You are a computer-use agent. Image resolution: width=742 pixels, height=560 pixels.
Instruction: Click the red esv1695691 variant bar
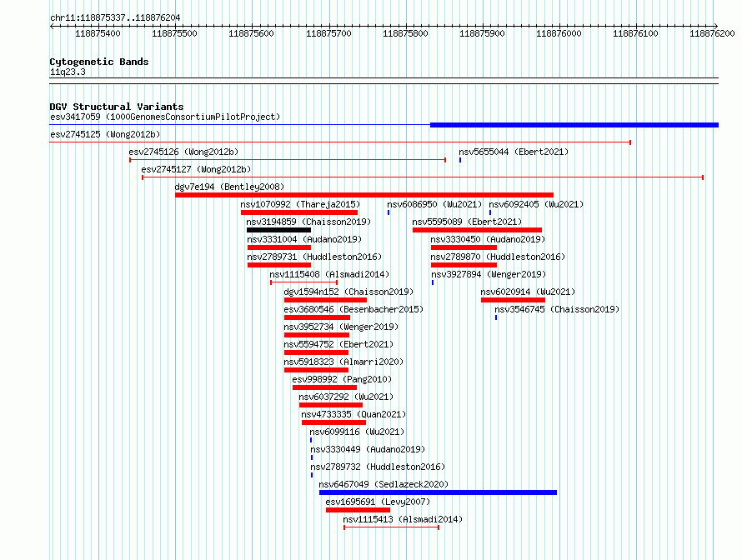358,510
